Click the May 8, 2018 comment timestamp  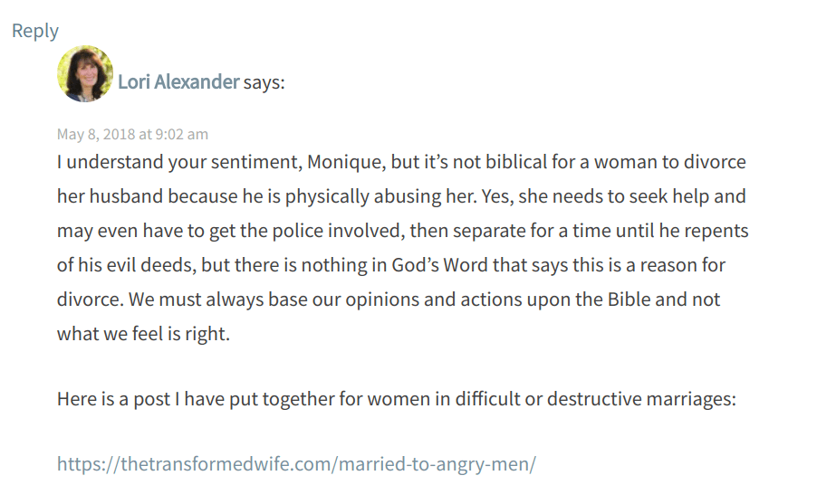(x=132, y=134)
